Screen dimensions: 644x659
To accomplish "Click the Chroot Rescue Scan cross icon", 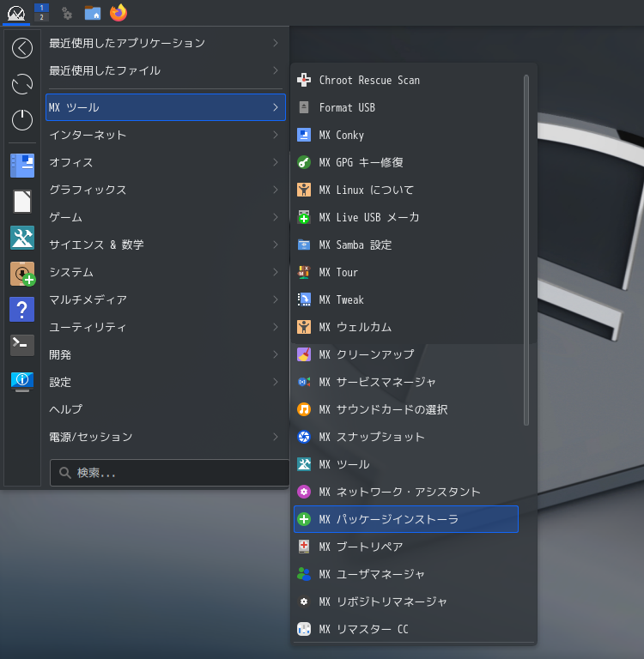I will pyautogui.click(x=304, y=80).
